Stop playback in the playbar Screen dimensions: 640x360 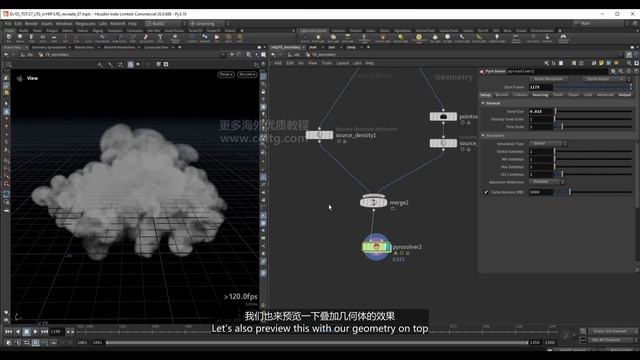click(27, 332)
